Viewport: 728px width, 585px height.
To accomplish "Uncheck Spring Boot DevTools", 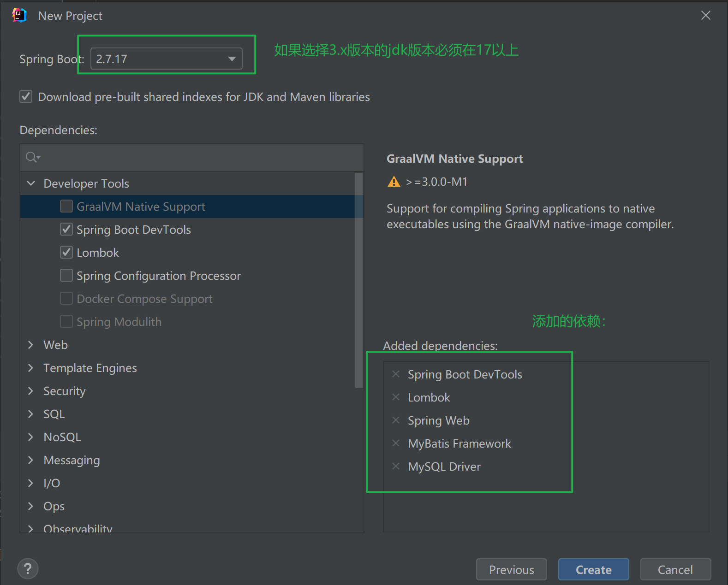I will (x=66, y=229).
